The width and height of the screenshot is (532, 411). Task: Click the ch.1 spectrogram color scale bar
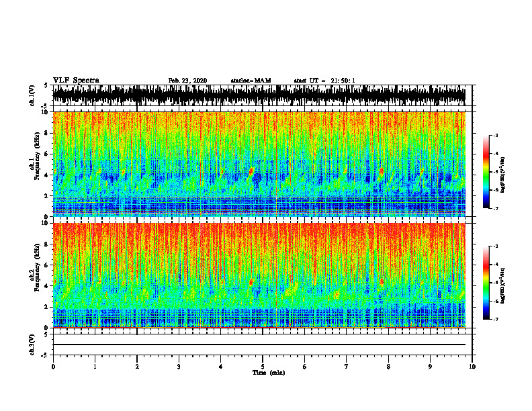pyautogui.click(x=486, y=172)
